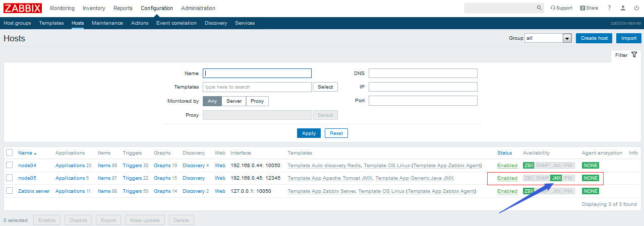This screenshot has height=226, width=644.
Task: Tick the checkbox for Zabbix server
Action: point(10,191)
